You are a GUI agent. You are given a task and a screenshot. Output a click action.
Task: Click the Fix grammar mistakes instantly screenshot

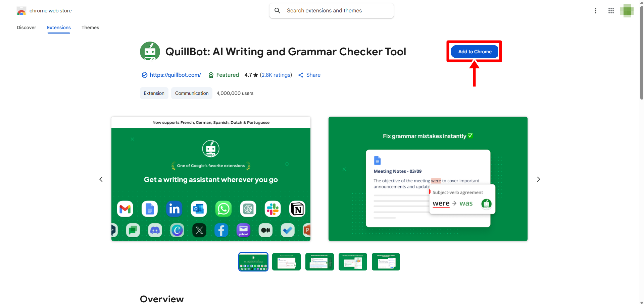pyautogui.click(x=428, y=179)
